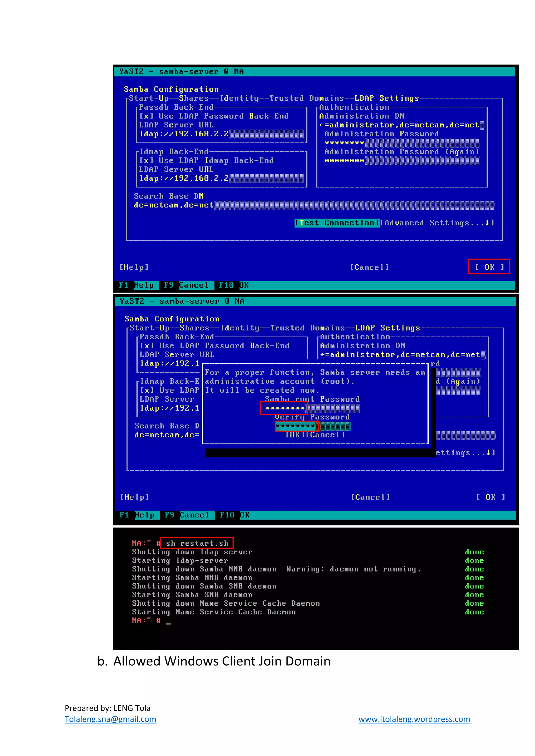This screenshot has width=535, height=756.
Task: Open Shares tab in the root password dialog screenshot
Action: click(195, 328)
